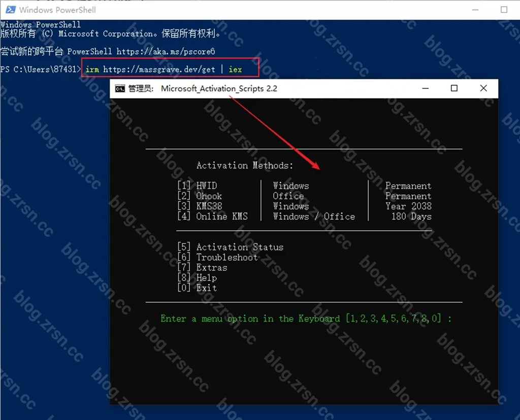Click the massgrave.dev/get URL in command
This screenshot has height=420, width=520.
coord(159,69)
